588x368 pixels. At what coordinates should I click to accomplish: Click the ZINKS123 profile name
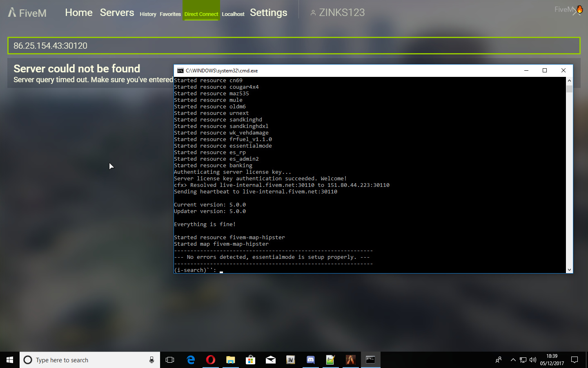[x=342, y=13]
